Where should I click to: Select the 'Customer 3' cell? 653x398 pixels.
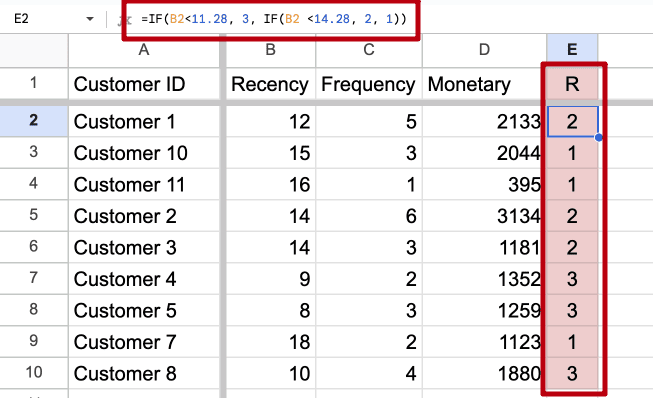[x=144, y=248]
